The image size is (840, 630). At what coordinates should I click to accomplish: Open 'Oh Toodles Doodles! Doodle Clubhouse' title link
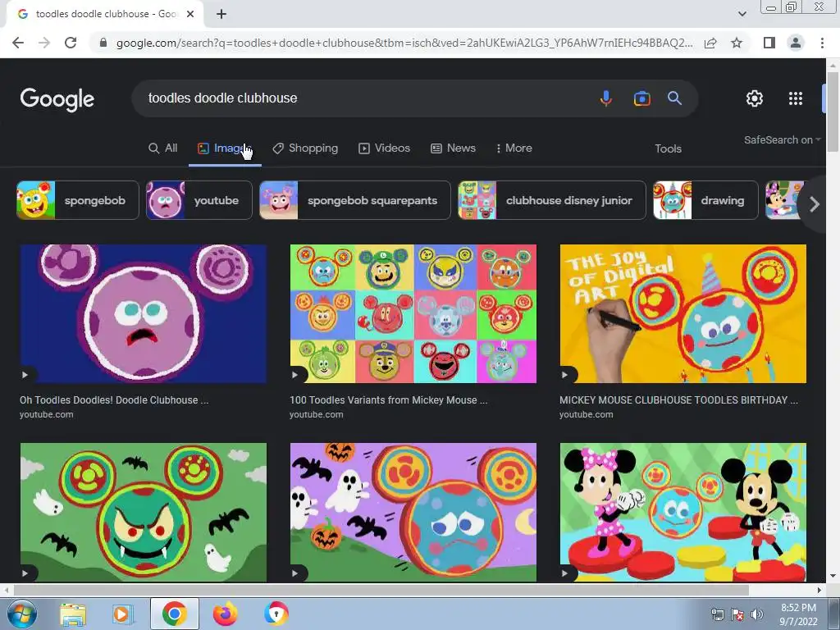114,400
